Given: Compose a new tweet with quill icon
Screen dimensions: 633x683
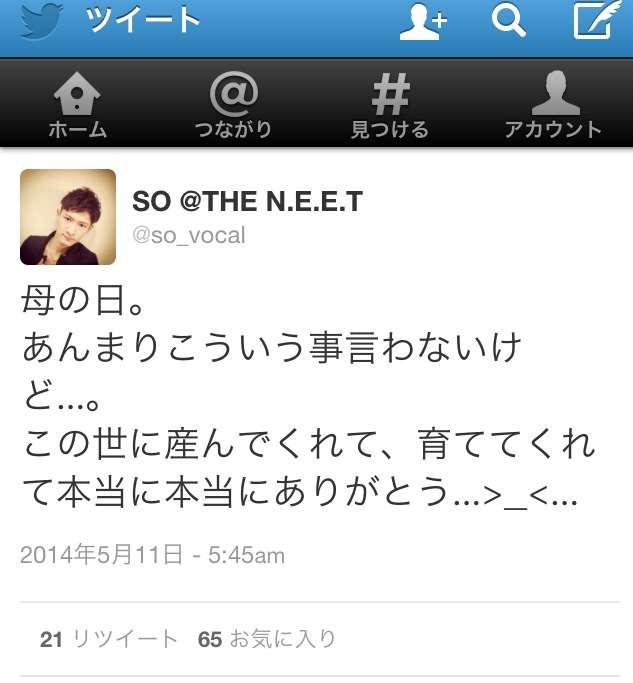Looking at the screenshot, I should tap(596, 20).
